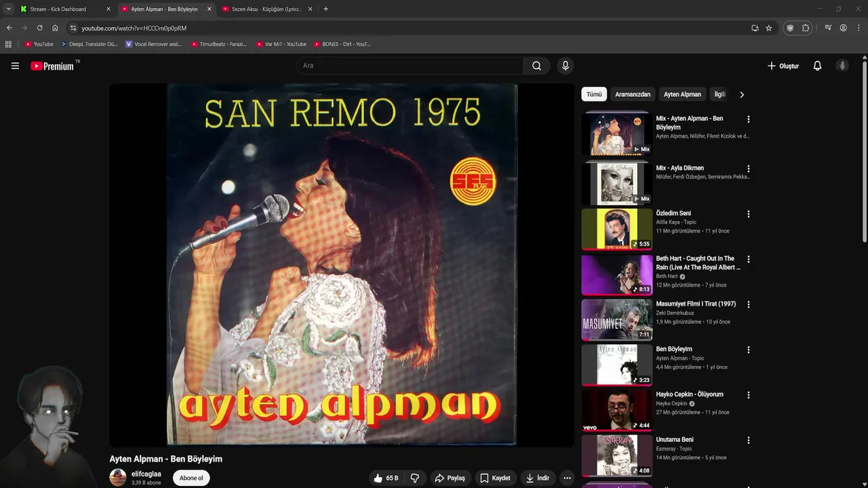Image resolution: width=868 pixels, height=488 pixels.
Task: Open options menu for Masumiyet Filmi
Action: point(749,305)
